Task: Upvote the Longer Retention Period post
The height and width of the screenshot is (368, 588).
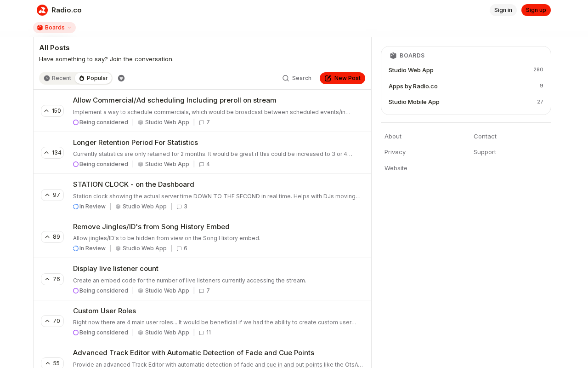Action: (x=52, y=153)
